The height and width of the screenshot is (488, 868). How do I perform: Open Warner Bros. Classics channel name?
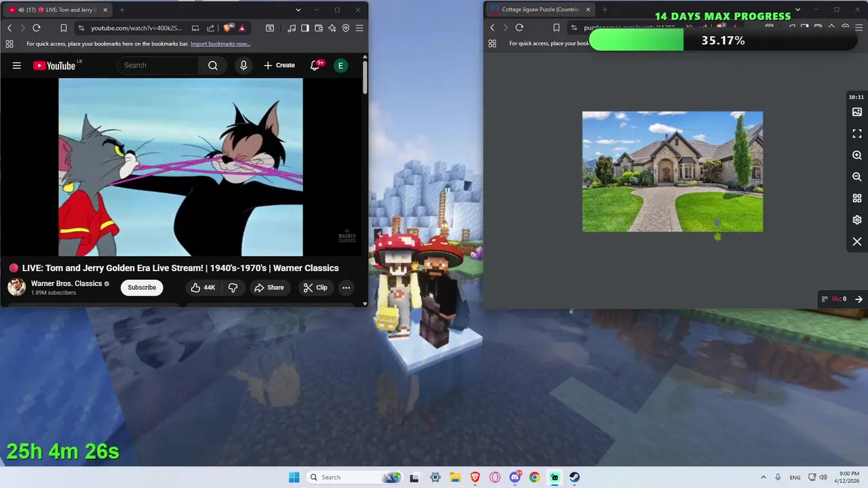(x=66, y=283)
